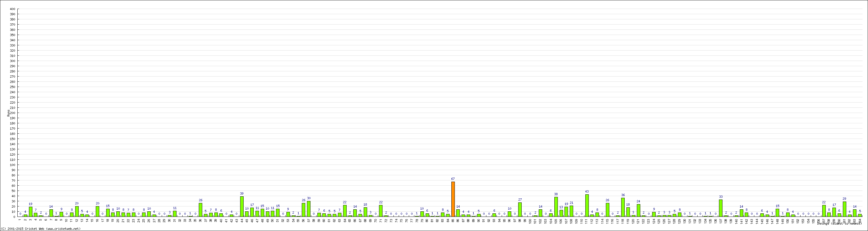Select the 33-run bar at innings 137
868x231 pixels.
click(721, 208)
